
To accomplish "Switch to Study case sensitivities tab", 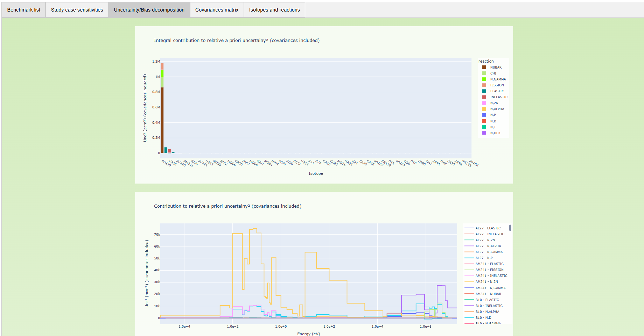I will click(x=77, y=10).
